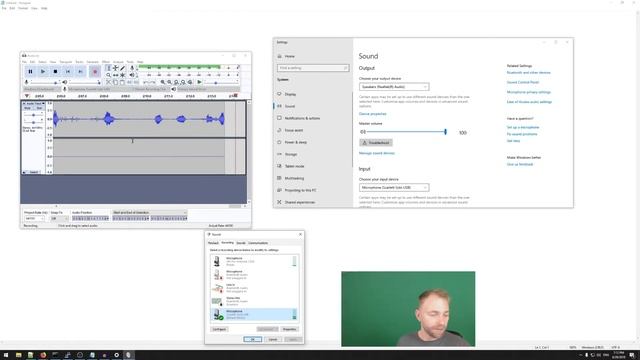
Task: Select the Multi-tool asterisk icon
Action: pyautogui.click(x=122, y=75)
